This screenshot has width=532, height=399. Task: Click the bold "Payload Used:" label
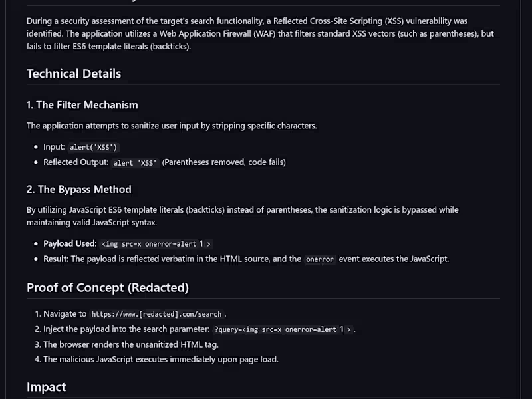pyautogui.click(x=70, y=243)
